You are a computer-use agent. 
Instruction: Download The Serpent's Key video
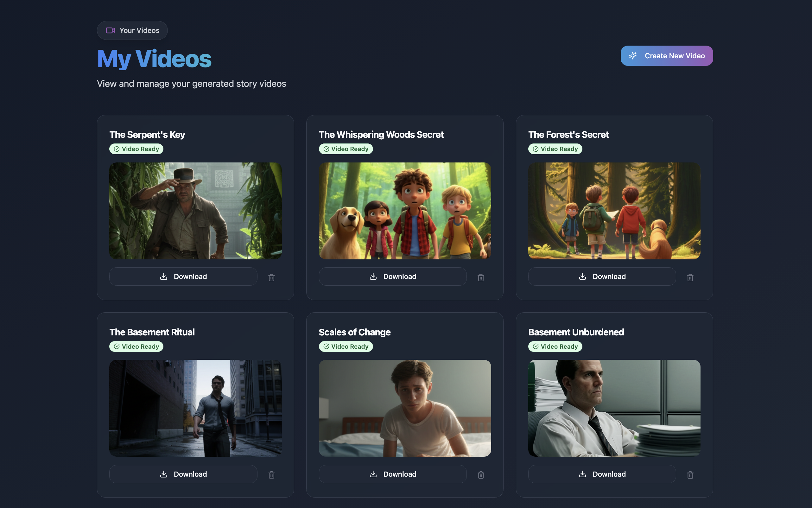click(183, 276)
